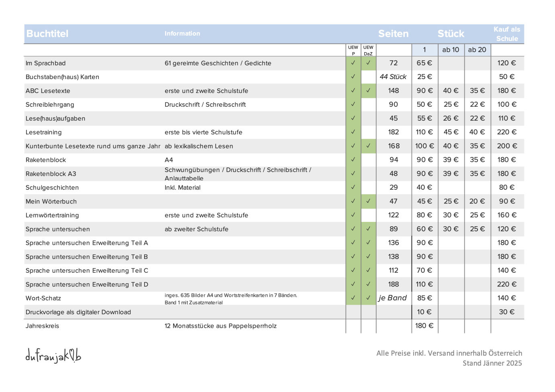Select 'Lese(haus)aufgaben' title
Viewport: 555px width, 392px height.
pos(55,119)
